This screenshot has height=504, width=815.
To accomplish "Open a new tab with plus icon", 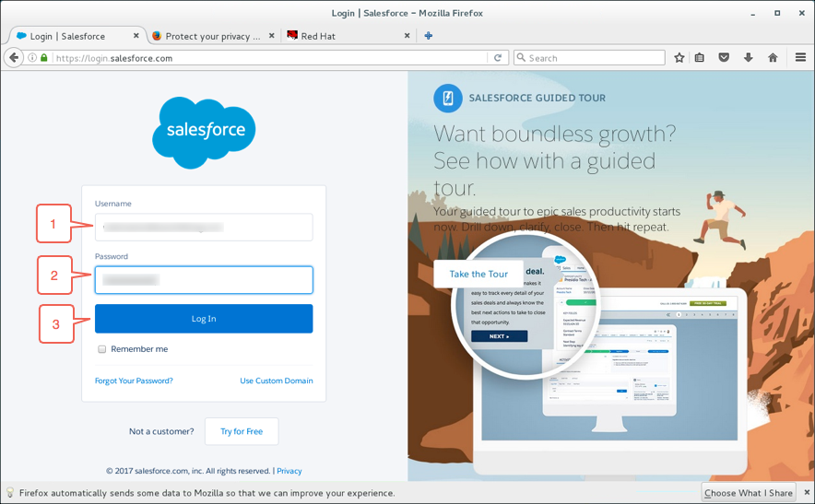I will [x=429, y=36].
